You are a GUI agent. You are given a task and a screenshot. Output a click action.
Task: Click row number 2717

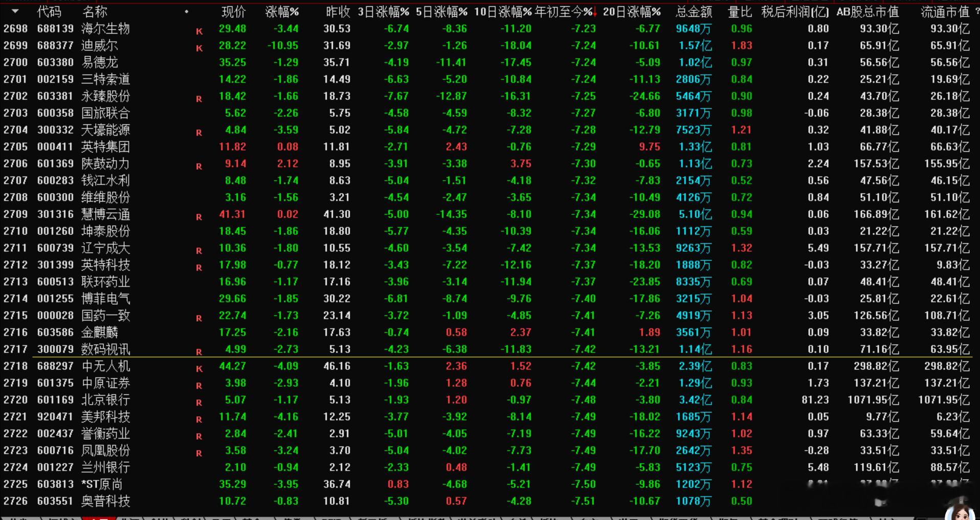pos(15,349)
